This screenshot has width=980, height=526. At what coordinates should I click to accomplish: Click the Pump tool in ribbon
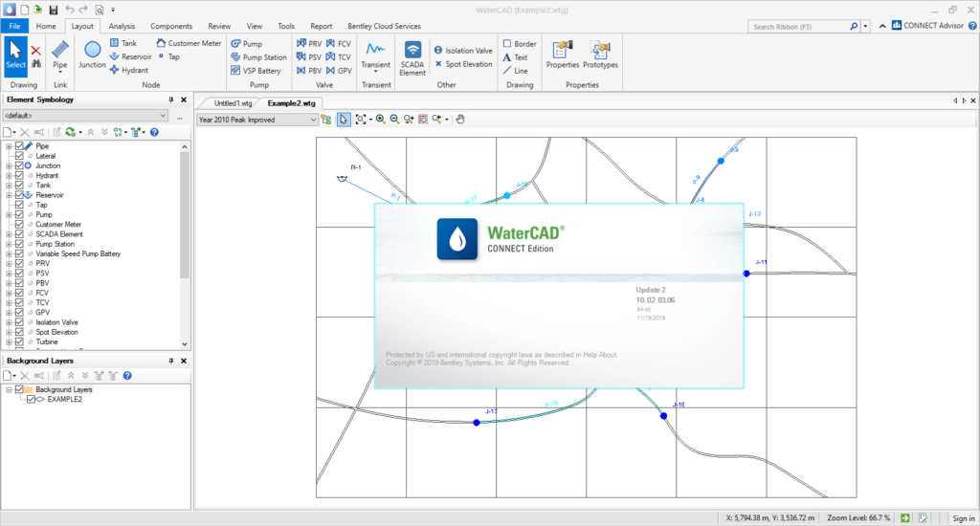click(247, 44)
